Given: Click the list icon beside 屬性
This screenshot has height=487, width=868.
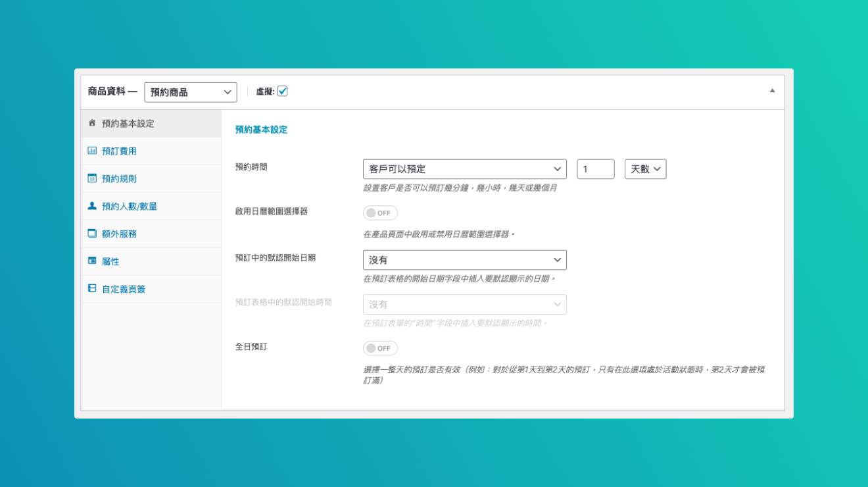Looking at the screenshot, I should tap(92, 261).
